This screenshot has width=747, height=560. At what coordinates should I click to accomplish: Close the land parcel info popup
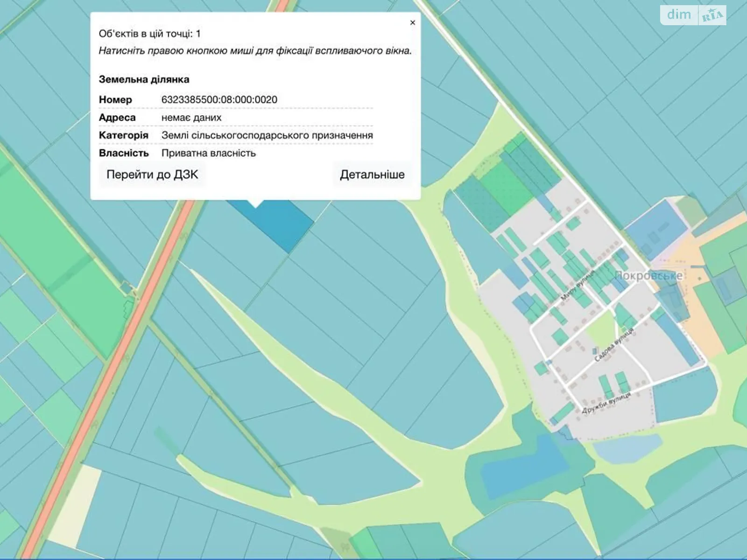(x=412, y=22)
